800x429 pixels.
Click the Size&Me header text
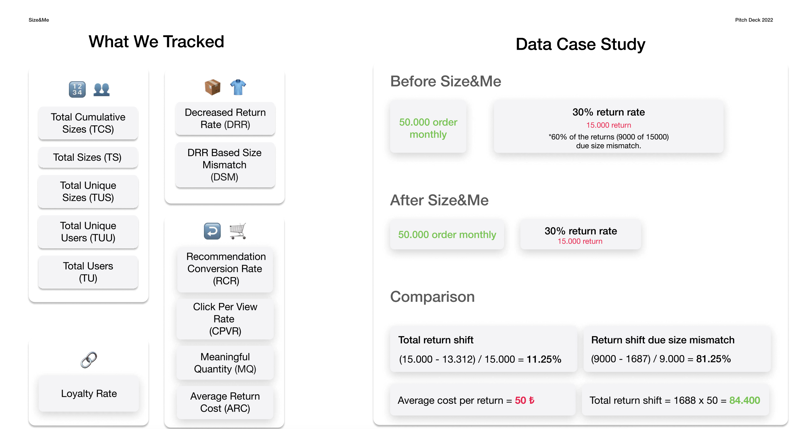pos(39,20)
